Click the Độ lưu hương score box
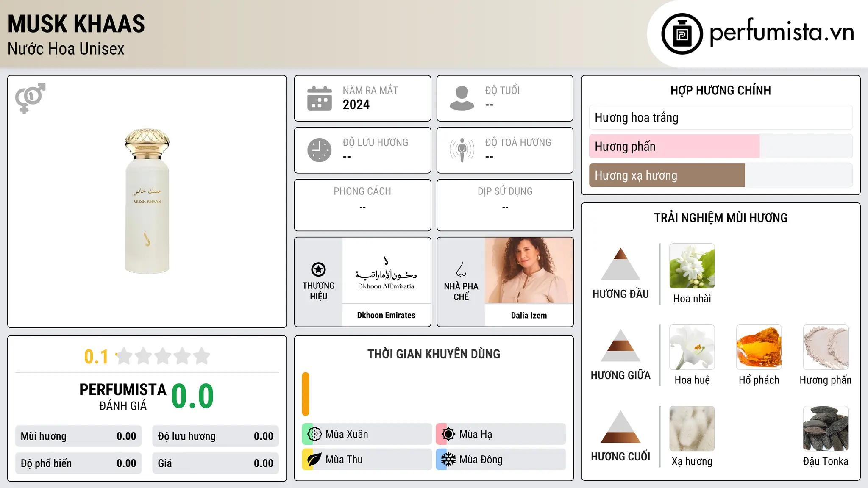 pyautogui.click(x=216, y=436)
